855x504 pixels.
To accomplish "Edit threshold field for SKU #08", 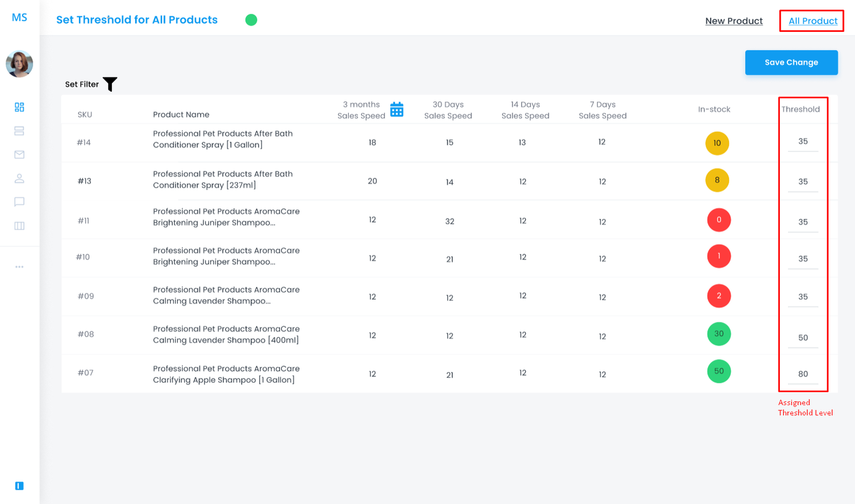I will tap(803, 338).
